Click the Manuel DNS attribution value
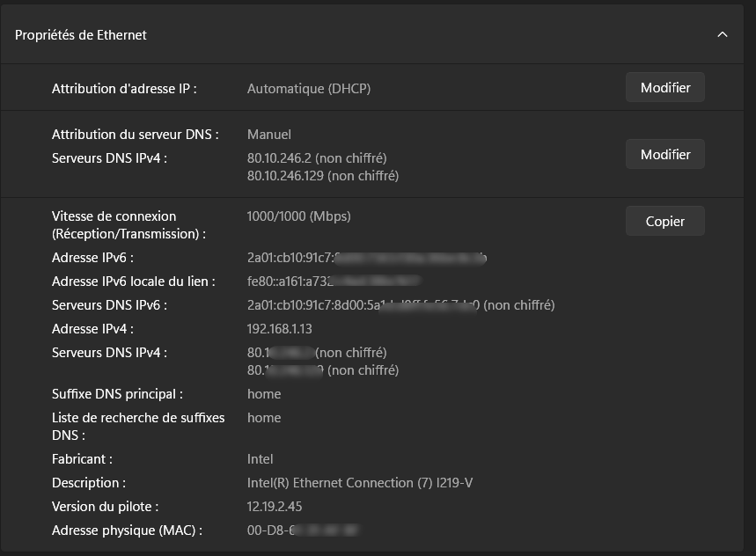Viewport: 756px width, 556px height. pos(269,135)
